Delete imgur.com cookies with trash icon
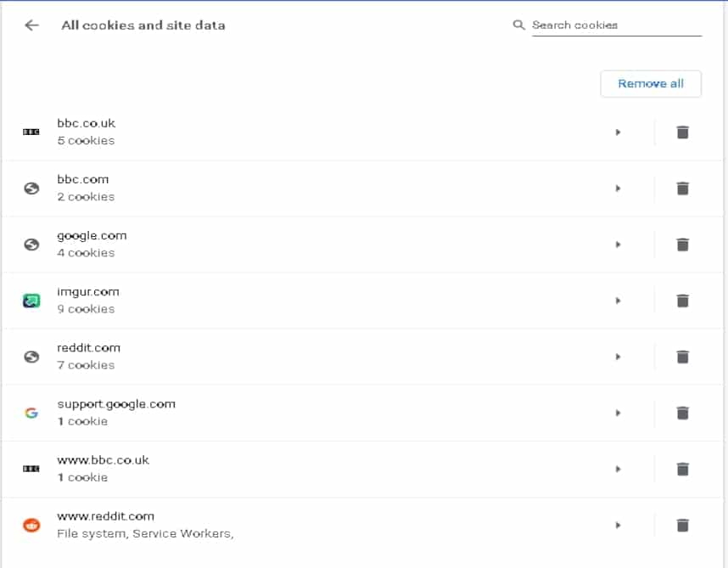Screen dimensions: 728x568 click(x=682, y=301)
